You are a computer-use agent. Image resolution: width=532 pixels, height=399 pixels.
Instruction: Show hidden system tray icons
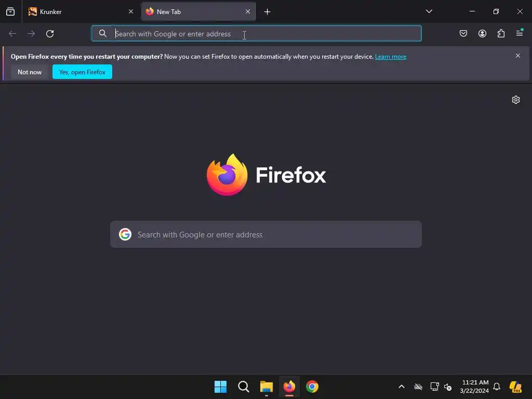point(402,387)
